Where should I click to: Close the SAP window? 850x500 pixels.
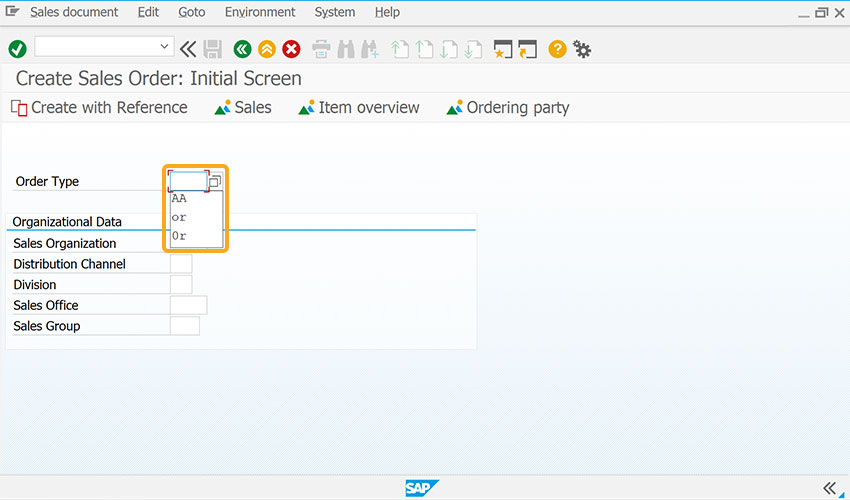tap(840, 12)
